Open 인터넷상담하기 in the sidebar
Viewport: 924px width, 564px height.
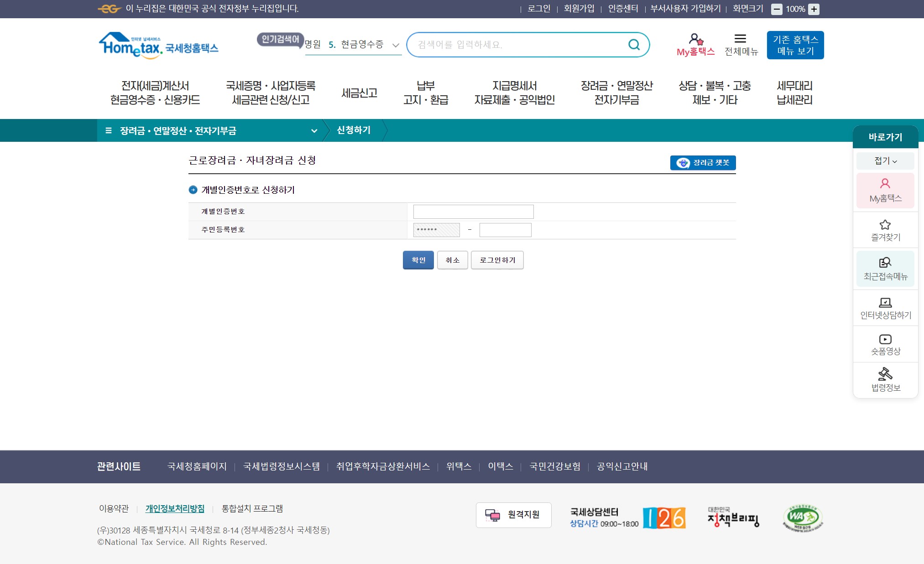point(885,308)
